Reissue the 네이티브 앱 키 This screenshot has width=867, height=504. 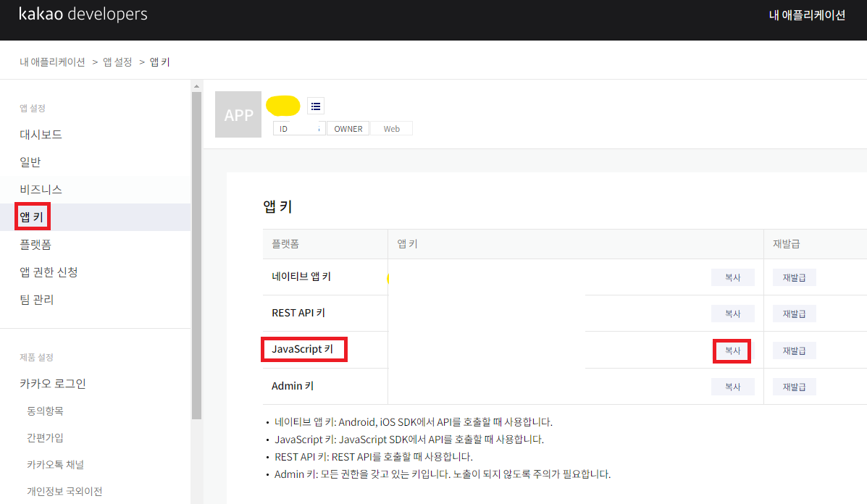click(x=794, y=277)
